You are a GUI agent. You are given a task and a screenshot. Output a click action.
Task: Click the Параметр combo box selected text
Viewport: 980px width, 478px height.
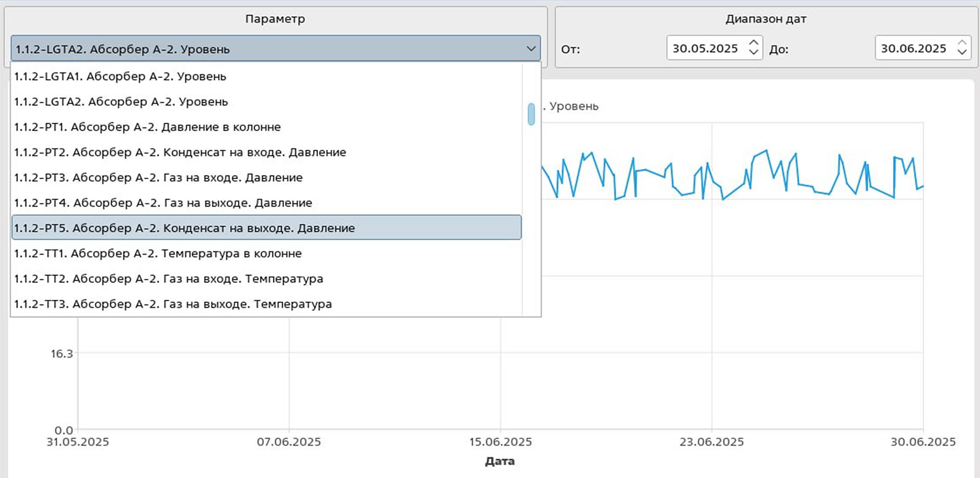[122, 49]
